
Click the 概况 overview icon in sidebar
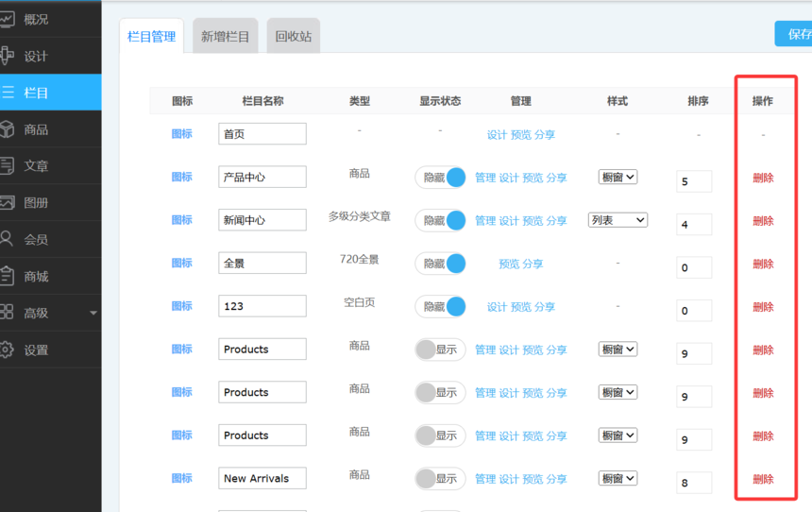(8, 19)
